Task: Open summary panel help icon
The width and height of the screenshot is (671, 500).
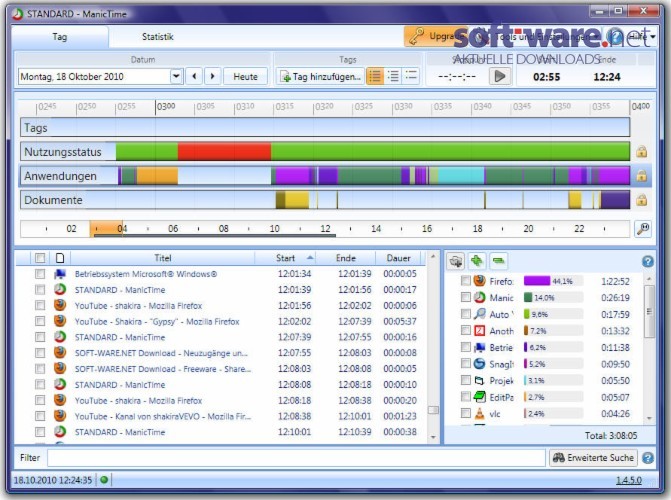Action: [x=647, y=261]
